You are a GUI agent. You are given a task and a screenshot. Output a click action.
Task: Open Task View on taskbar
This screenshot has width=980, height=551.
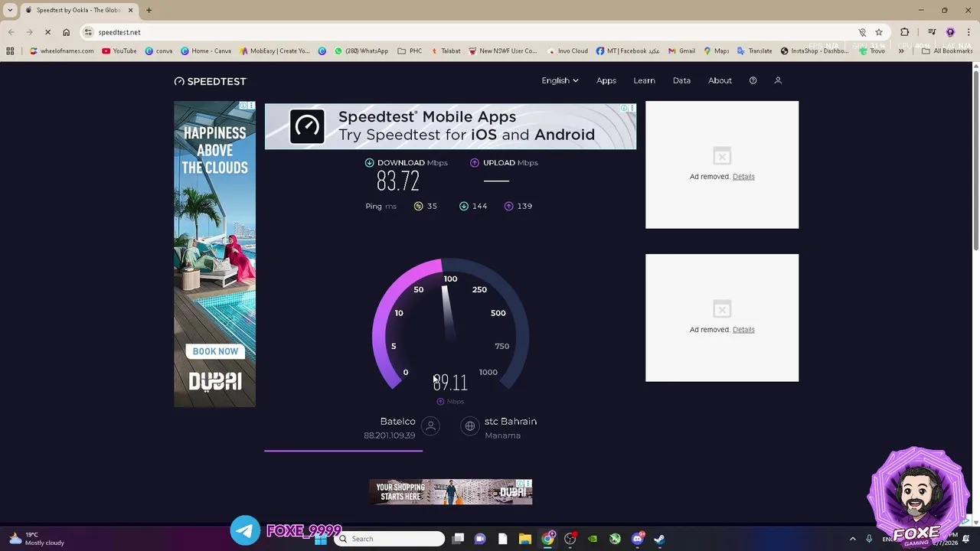458,539
